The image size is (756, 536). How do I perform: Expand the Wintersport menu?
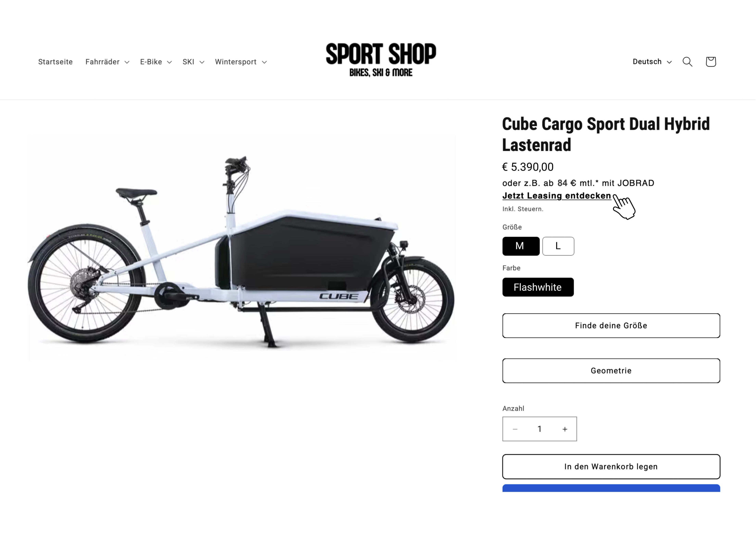pos(236,62)
